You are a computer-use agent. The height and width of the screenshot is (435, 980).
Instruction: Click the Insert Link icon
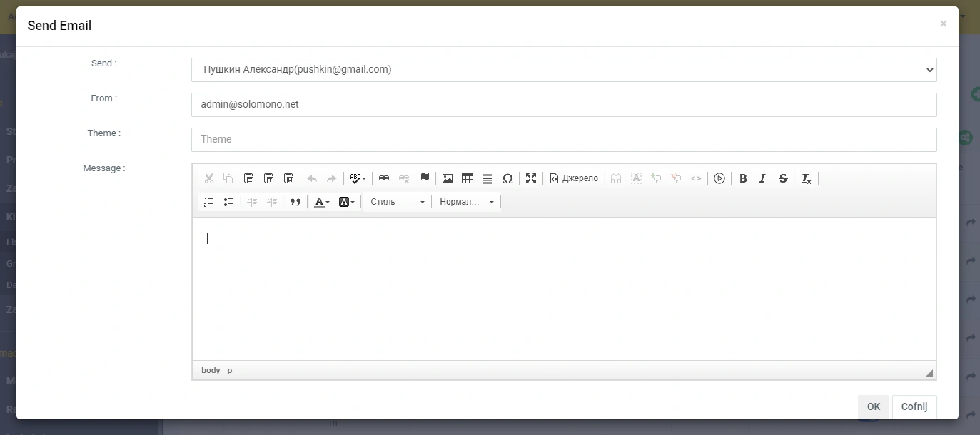pos(384,178)
